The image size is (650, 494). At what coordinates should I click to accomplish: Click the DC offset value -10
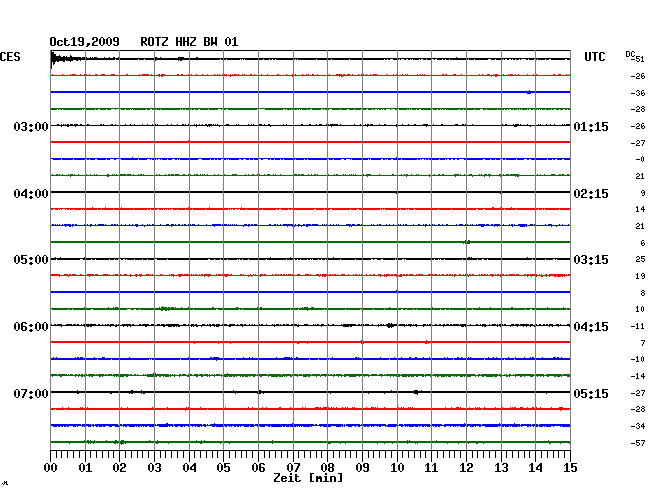point(638,359)
